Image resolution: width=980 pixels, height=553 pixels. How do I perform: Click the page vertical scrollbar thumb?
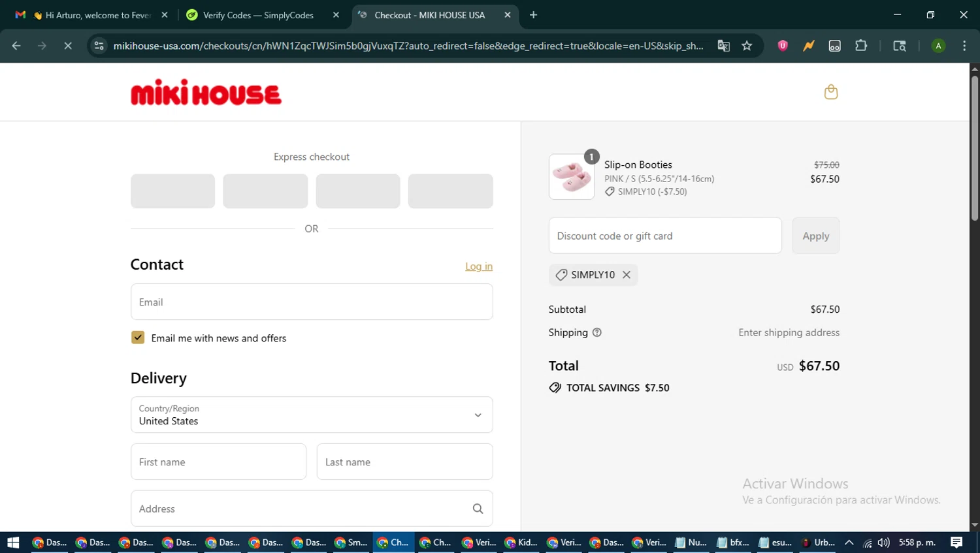click(x=975, y=148)
